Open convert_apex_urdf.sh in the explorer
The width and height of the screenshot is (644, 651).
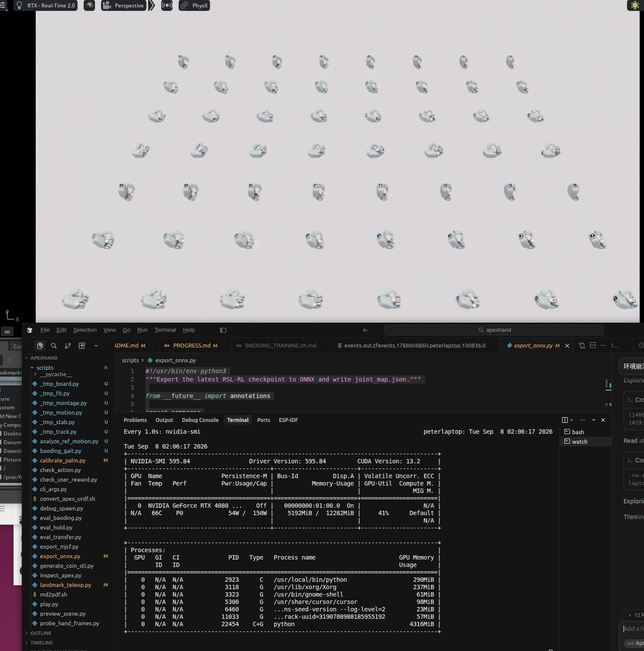[x=68, y=499]
